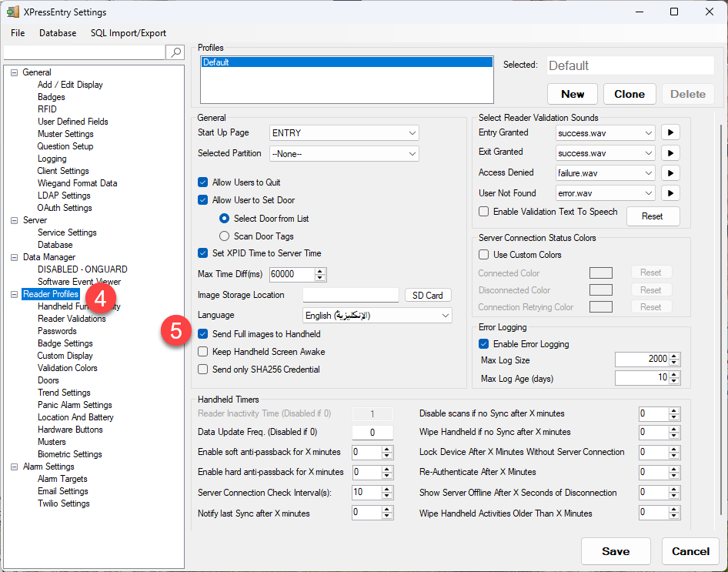This screenshot has width=728, height=572.
Task: Click the Disconnected Color swatch
Action: (x=600, y=289)
